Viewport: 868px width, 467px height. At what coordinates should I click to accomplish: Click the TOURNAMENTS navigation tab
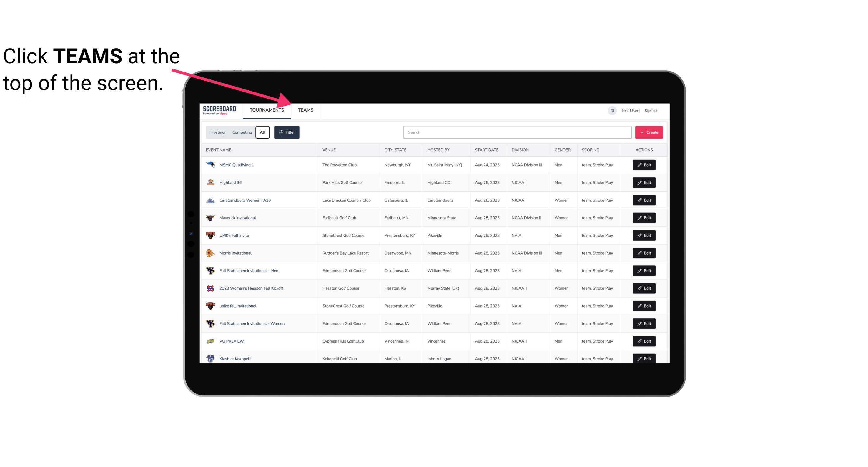pyautogui.click(x=266, y=110)
